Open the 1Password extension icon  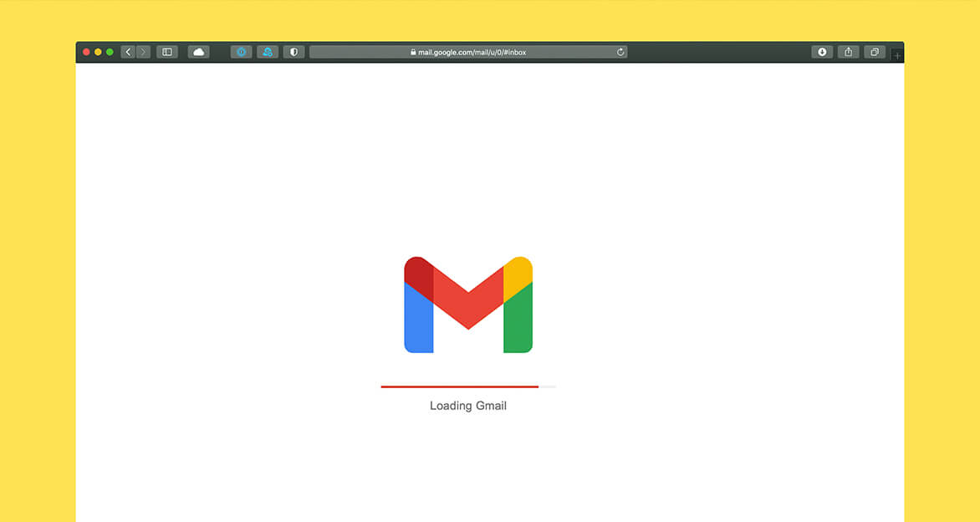pos(242,52)
